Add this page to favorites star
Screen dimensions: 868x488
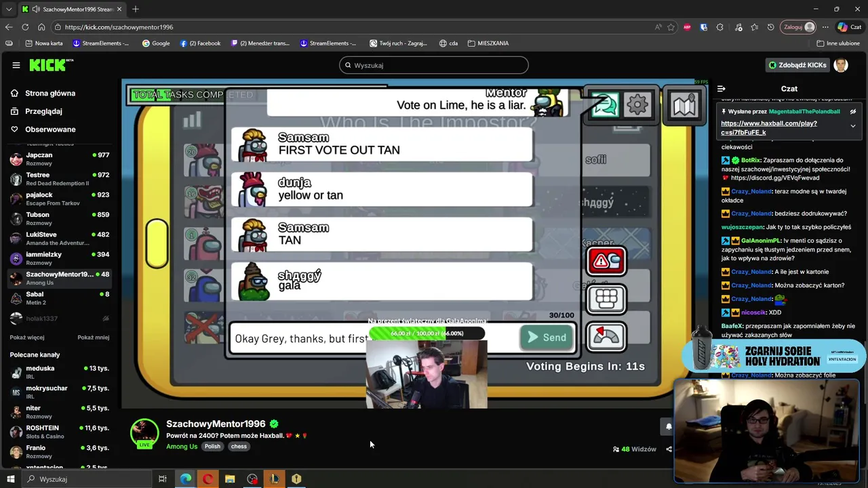671,27
